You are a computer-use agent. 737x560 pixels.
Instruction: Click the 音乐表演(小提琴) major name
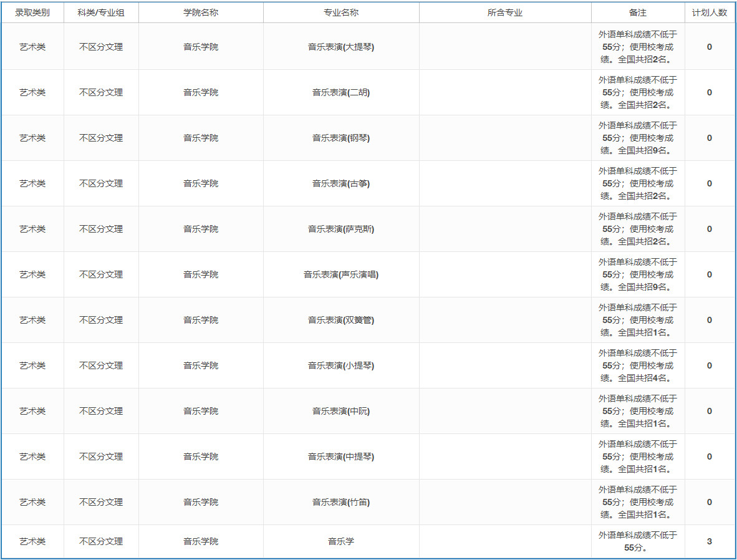[x=341, y=365]
